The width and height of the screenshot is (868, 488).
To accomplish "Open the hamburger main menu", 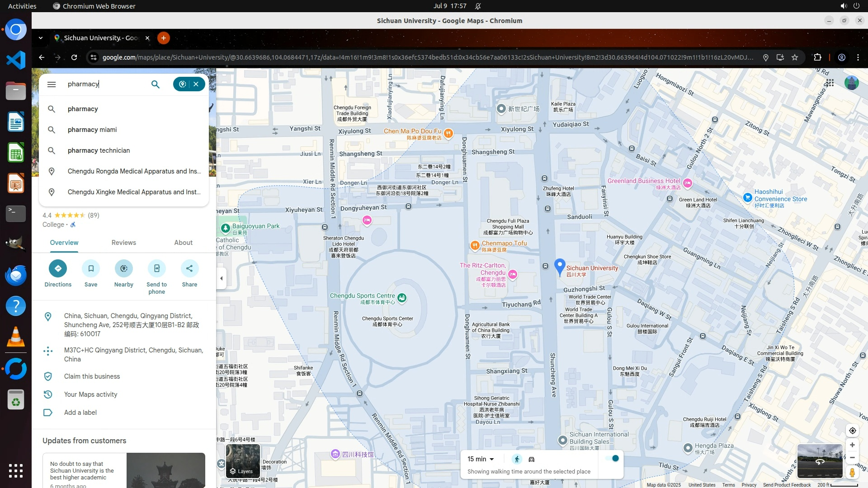I will 52,84.
